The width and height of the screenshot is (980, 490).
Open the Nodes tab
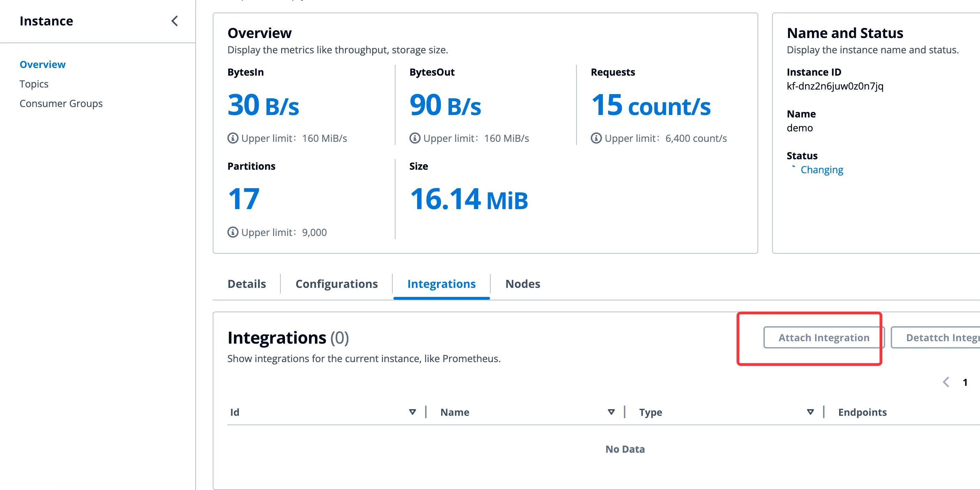coord(523,284)
